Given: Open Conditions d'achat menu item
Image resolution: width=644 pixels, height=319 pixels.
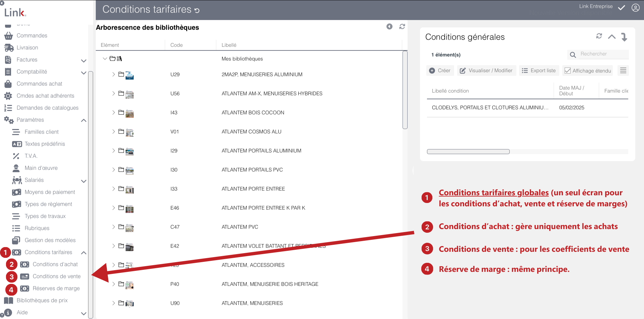Looking at the screenshot, I should pyautogui.click(x=55, y=264).
